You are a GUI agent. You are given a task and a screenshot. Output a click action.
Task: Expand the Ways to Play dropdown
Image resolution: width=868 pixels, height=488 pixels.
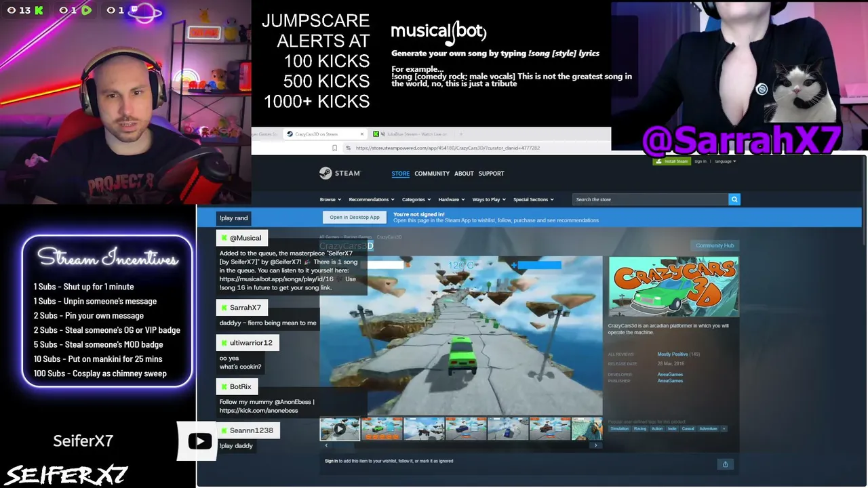(x=489, y=199)
